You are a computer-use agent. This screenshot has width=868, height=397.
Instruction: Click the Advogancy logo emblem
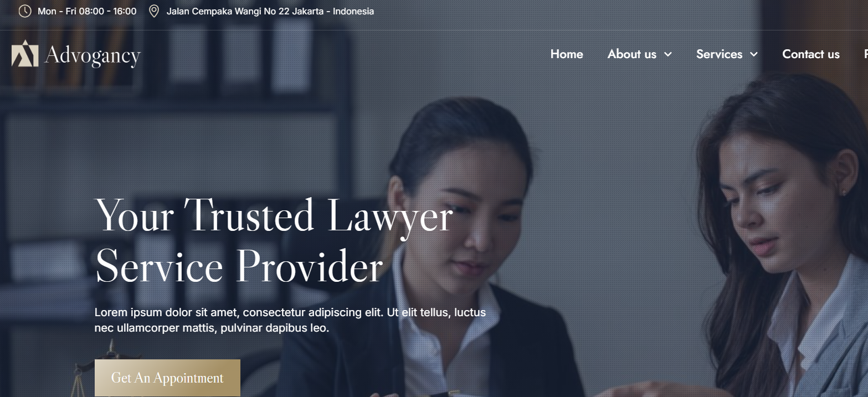25,53
